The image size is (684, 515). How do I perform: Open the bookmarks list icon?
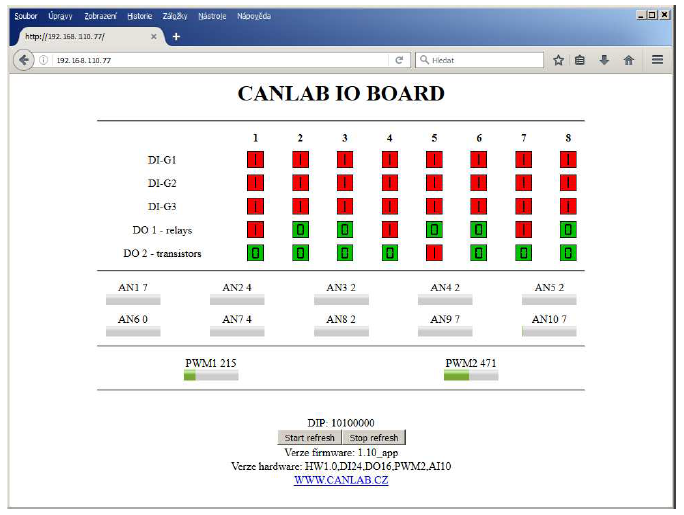580,60
